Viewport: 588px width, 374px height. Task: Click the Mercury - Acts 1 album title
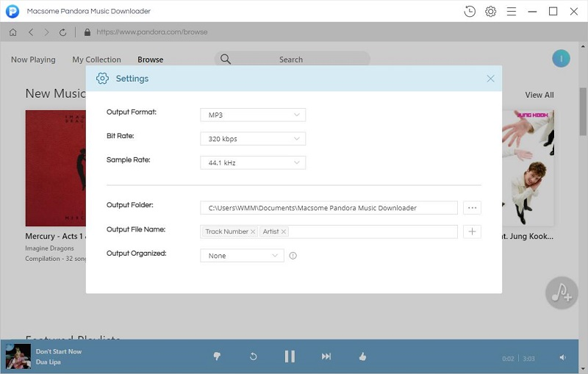pyautogui.click(x=56, y=236)
